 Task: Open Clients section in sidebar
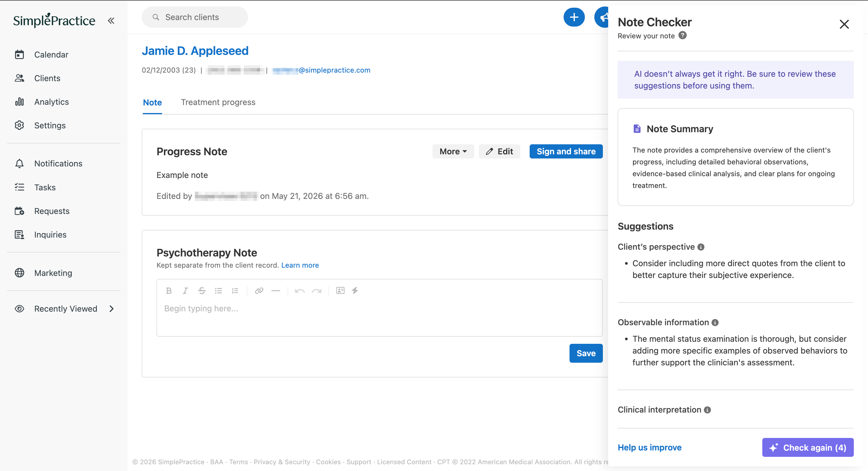pyautogui.click(x=47, y=78)
